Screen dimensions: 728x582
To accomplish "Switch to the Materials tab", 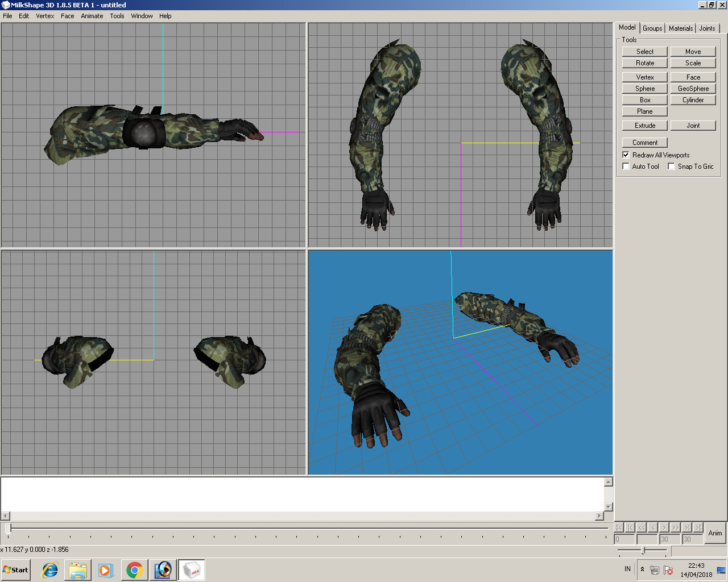I will point(680,28).
